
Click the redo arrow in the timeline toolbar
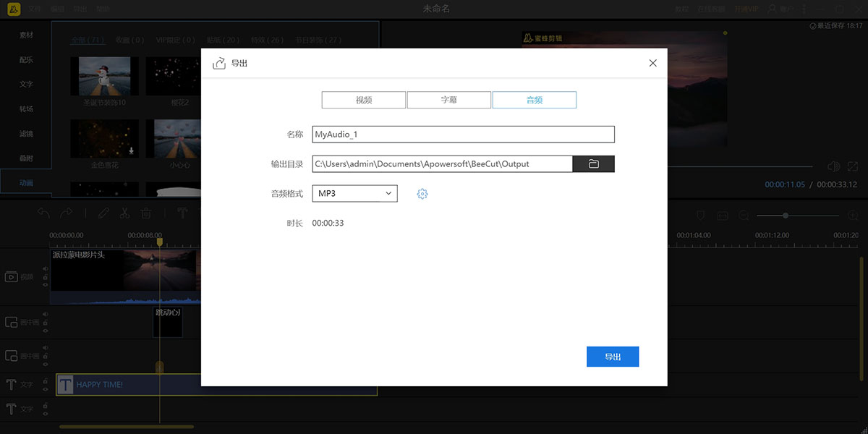point(66,213)
